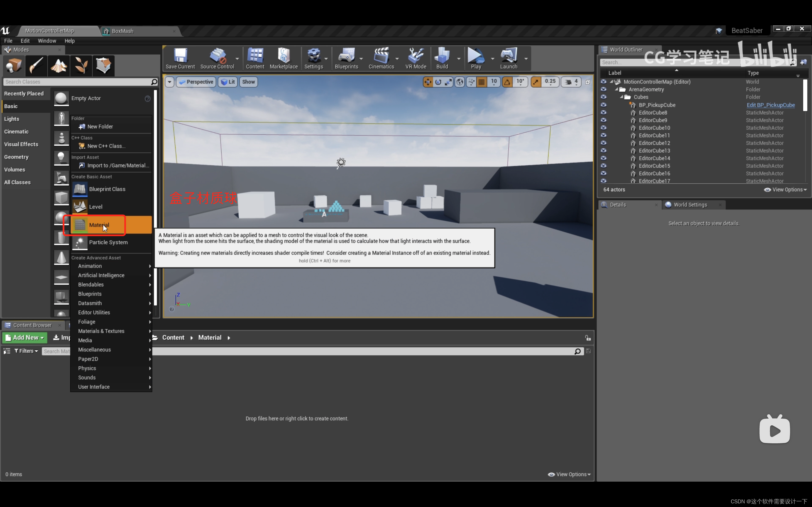Switch to Foliage mode icon

[x=81, y=65]
